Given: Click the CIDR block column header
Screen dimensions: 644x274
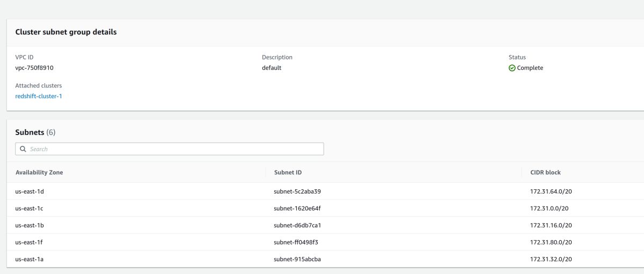Looking at the screenshot, I should coord(545,172).
